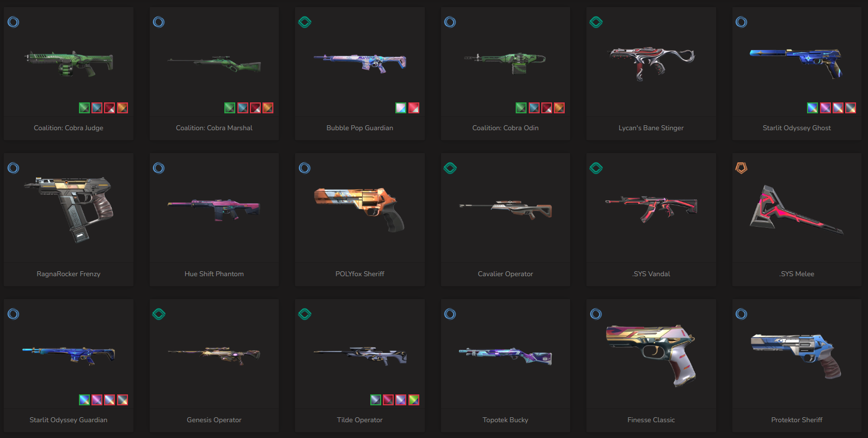Select the orange color variant for Cobra Marshal
The width and height of the screenshot is (868, 438).
coord(268,108)
